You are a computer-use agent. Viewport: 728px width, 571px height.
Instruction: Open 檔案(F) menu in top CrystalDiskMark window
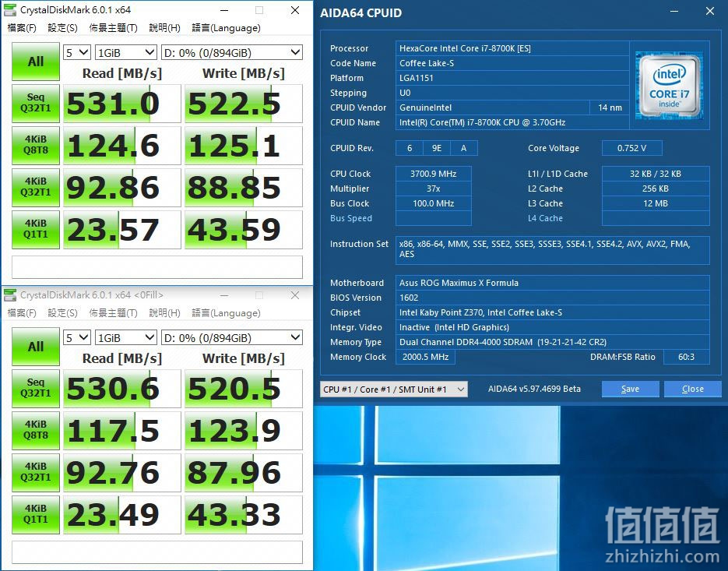pyautogui.click(x=22, y=28)
